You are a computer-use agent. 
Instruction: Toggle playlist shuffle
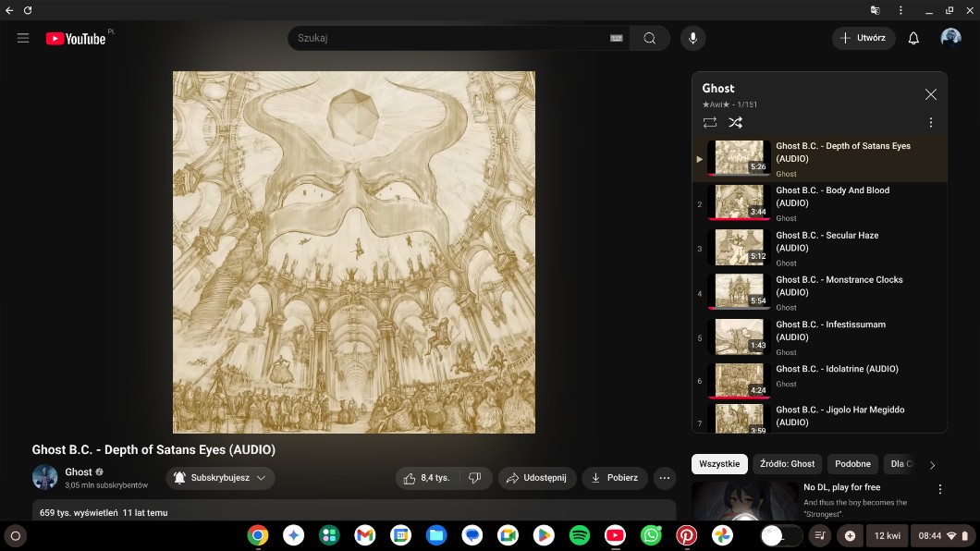pyautogui.click(x=735, y=122)
